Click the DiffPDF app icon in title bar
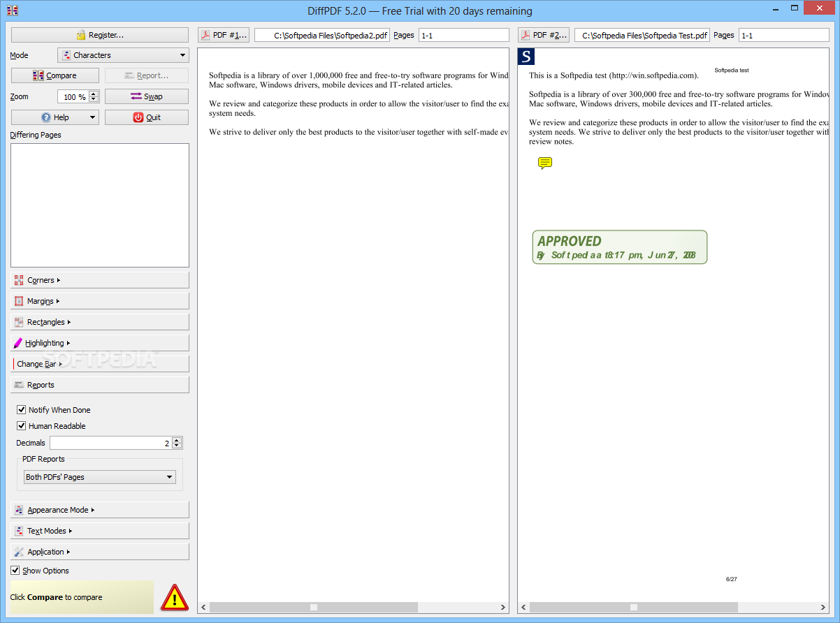840x623 pixels. 12,10
